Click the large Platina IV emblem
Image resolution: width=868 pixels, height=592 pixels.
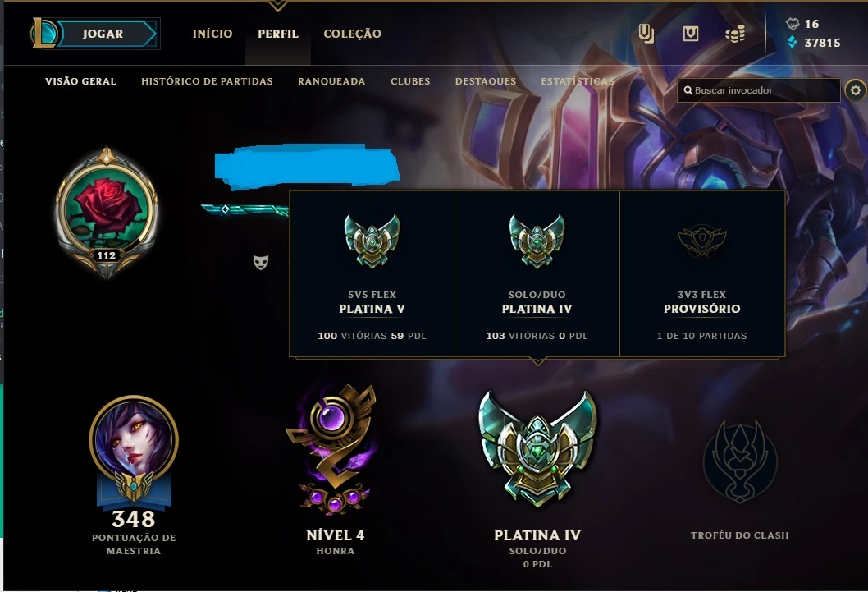point(537,448)
